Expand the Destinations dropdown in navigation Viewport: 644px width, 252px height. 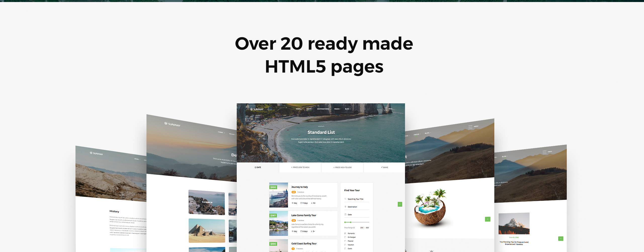pos(324,109)
